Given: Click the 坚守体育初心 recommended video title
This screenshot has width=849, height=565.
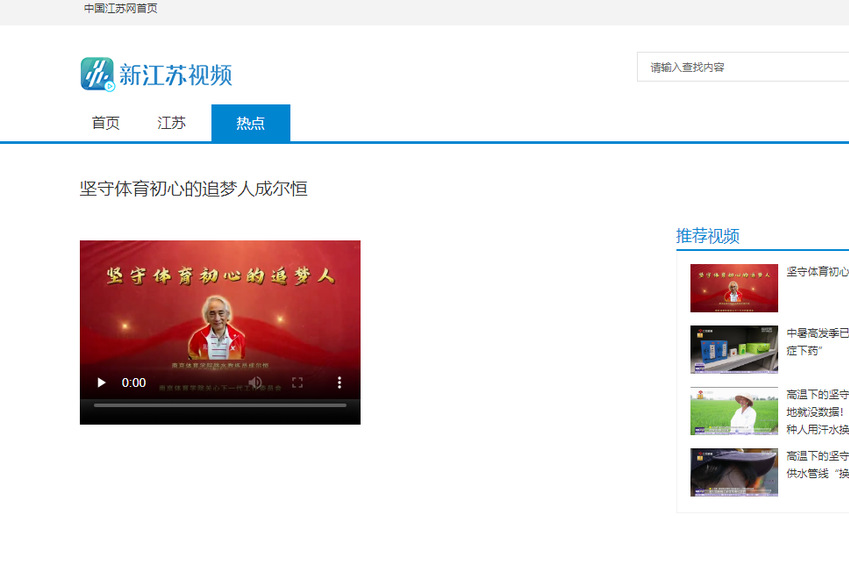Looking at the screenshot, I should click(x=817, y=272).
